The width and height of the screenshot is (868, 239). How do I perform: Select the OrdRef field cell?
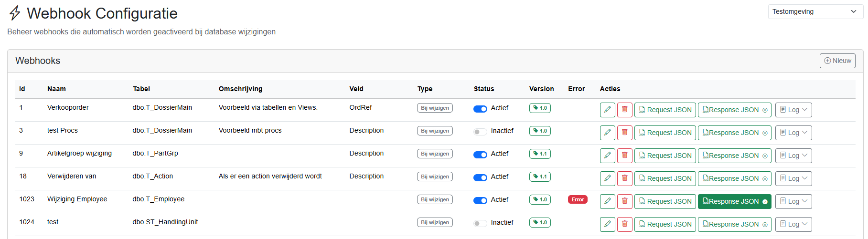[x=361, y=107]
